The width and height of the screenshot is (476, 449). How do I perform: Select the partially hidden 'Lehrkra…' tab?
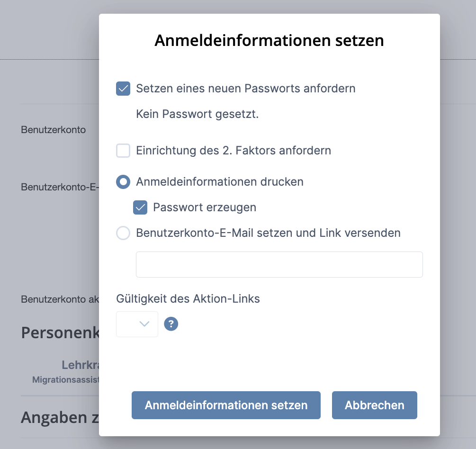pyautogui.click(x=80, y=365)
